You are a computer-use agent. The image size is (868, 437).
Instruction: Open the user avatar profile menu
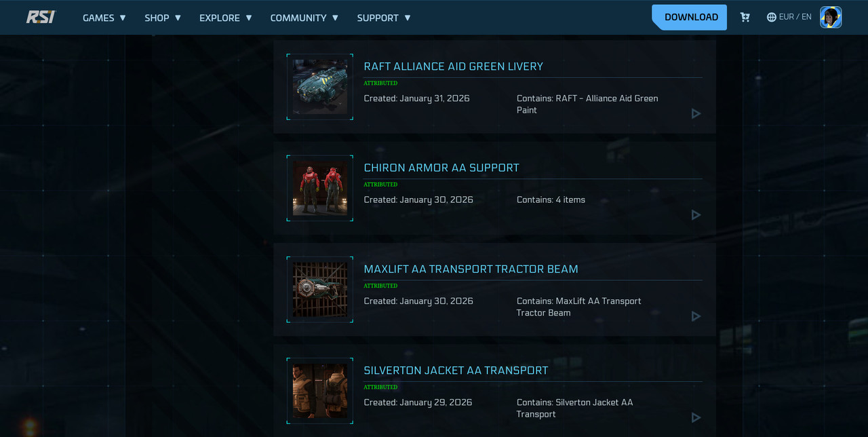(x=831, y=17)
